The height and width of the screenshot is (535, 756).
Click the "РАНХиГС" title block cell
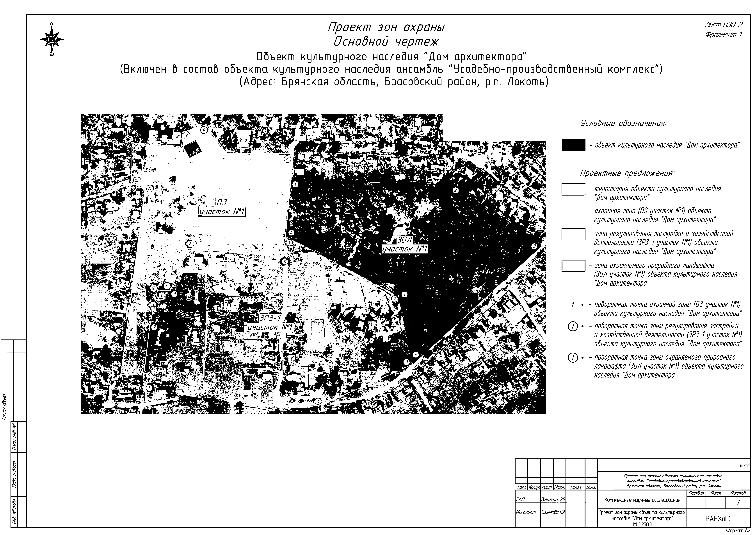pyautogui.click(x=719, y=519)
